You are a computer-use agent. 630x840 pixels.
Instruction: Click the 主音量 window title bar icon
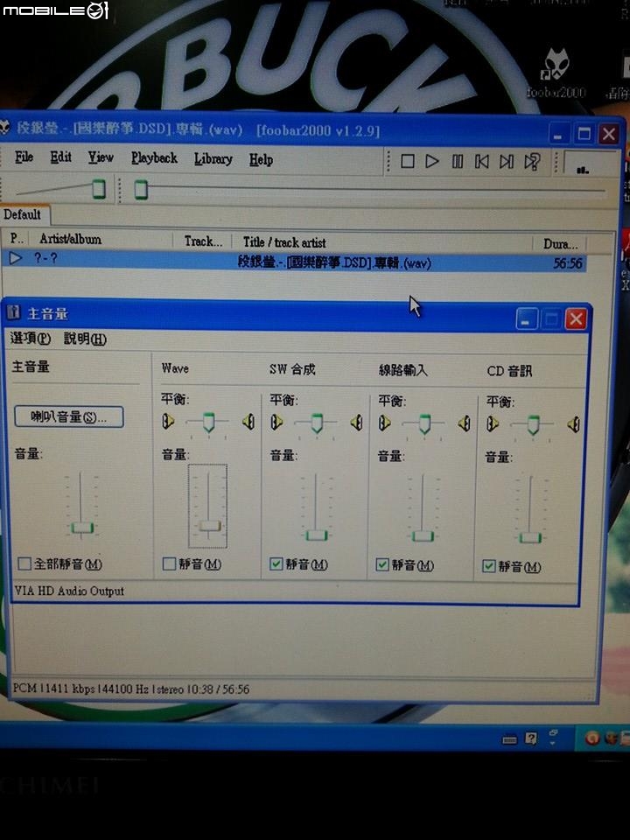tap(13, 312)
